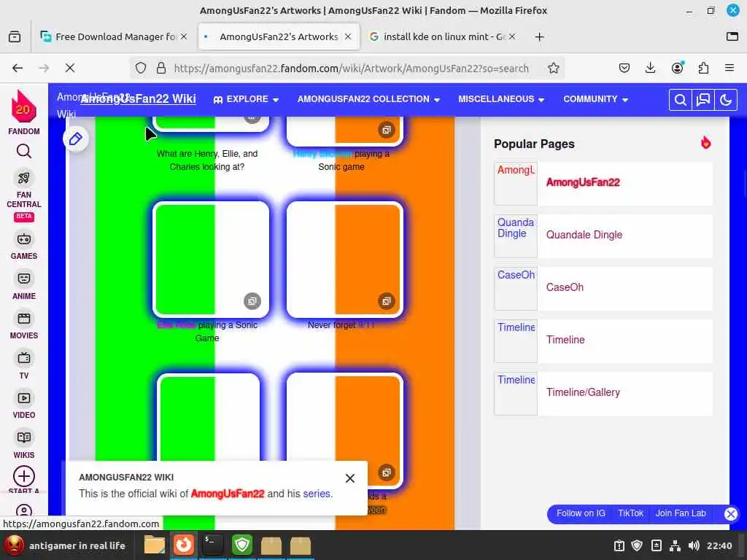Image resolution: width=747 pixels, height=560 pixels.
Task: Expand the Community dropdown
Action: [x=595, y=99]
